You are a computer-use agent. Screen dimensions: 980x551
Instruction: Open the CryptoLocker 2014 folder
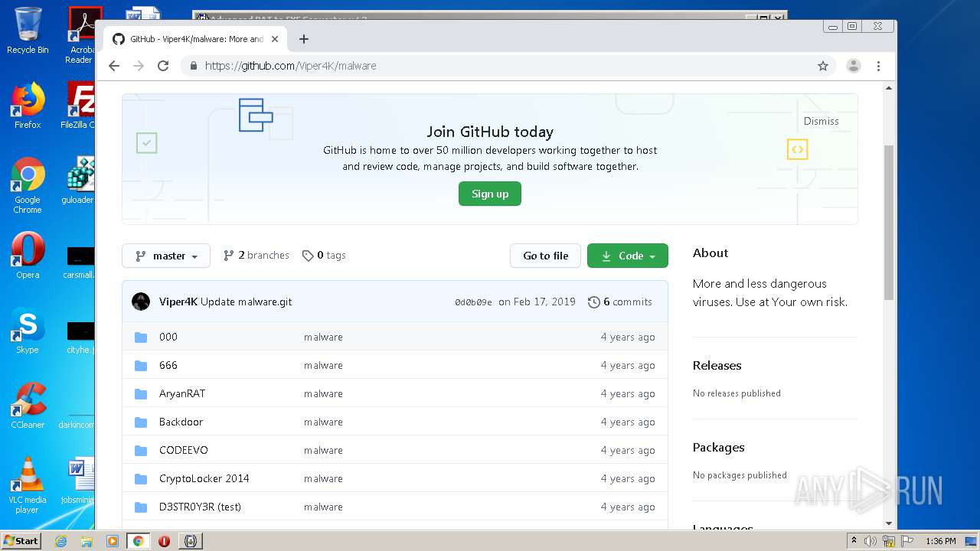coord(204,478)
